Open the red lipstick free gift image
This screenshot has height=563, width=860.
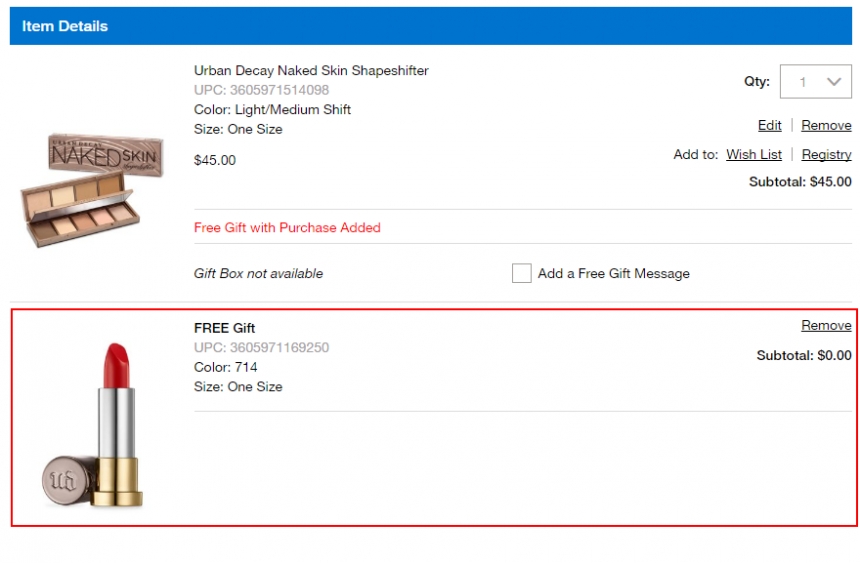pos(93,425)
